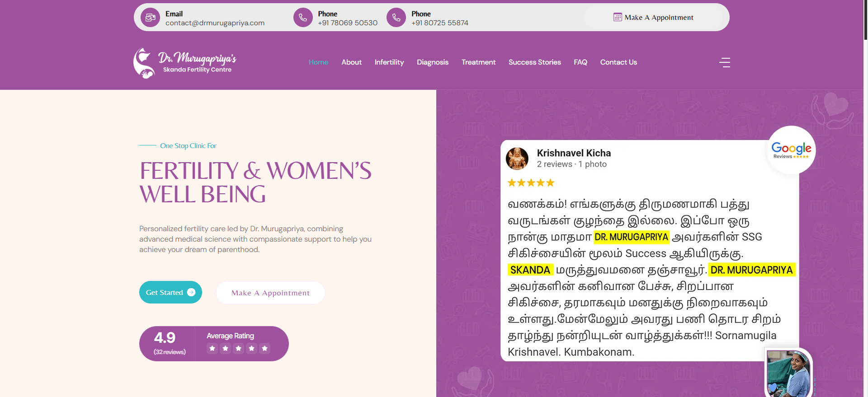Click the Skanda Fertility Centre logo
Image resolution: width=868 pixels, height=397 pixels.
(184, 63)
